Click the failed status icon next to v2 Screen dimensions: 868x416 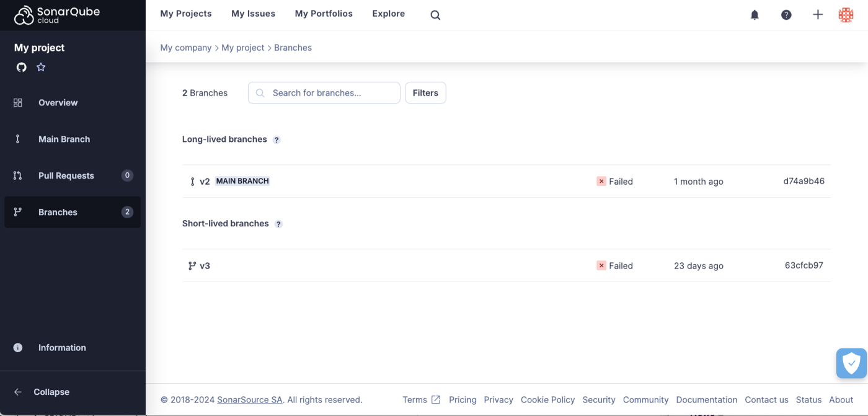pyautogui.click(x=601, y=181)
